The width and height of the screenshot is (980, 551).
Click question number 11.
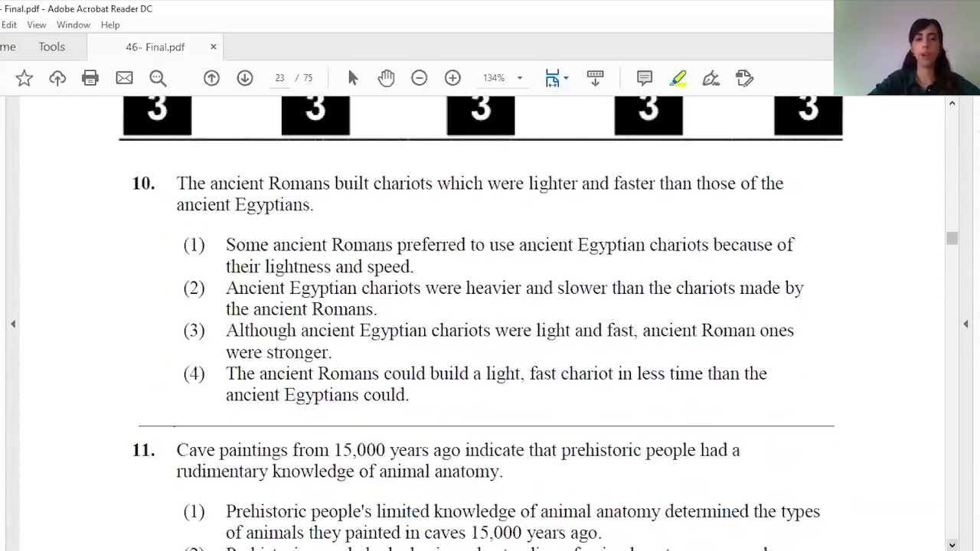[x=143, y=450]
